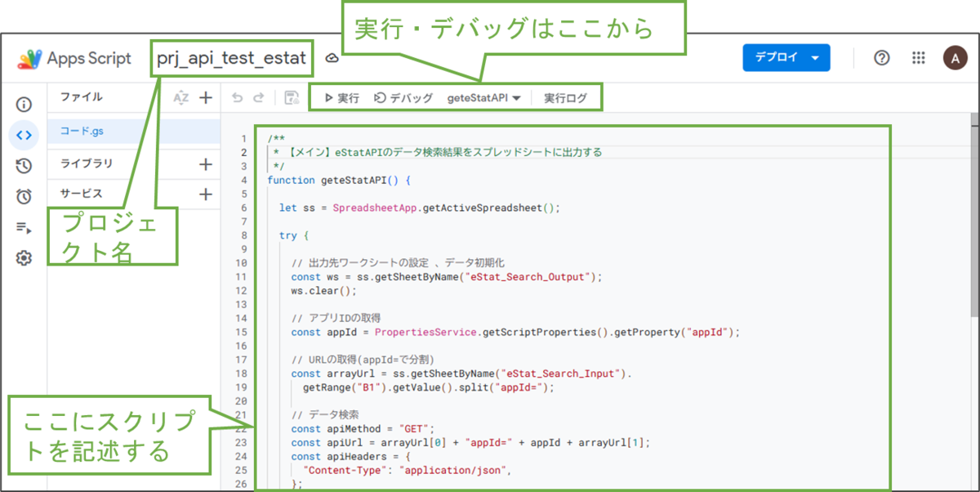Place cursor on ws.clear(); line

click(324, 290)
